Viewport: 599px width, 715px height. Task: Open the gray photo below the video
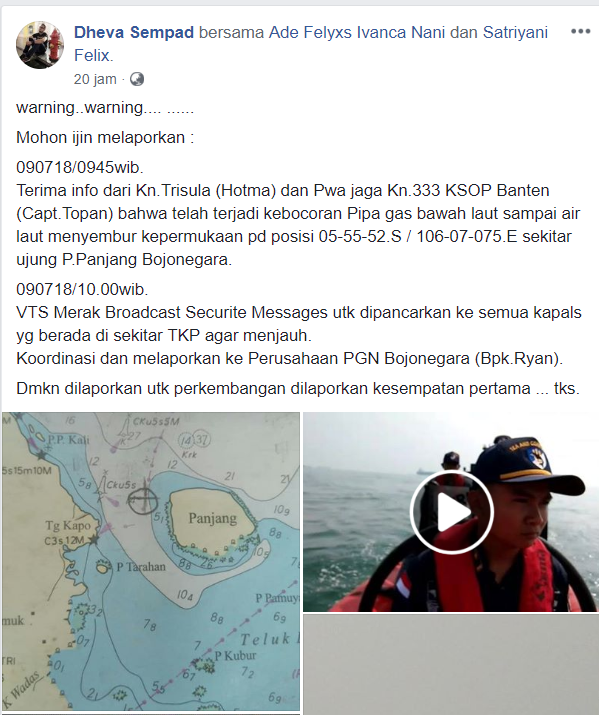(x=451, y=664)
